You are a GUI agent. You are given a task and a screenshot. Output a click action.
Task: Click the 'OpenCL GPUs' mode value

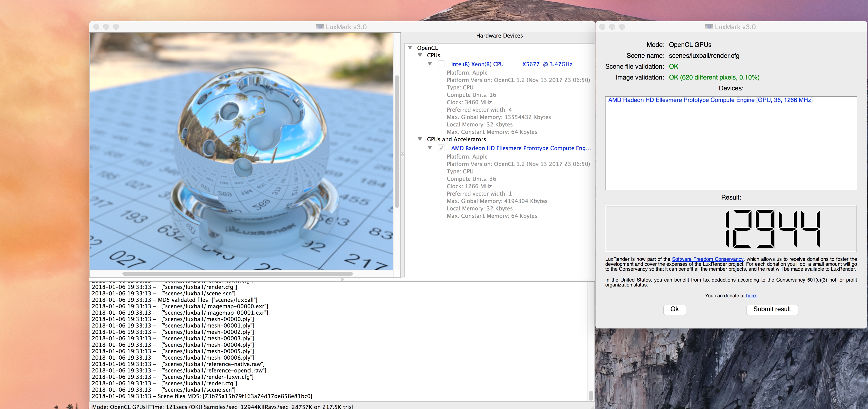tap(690, 44)
